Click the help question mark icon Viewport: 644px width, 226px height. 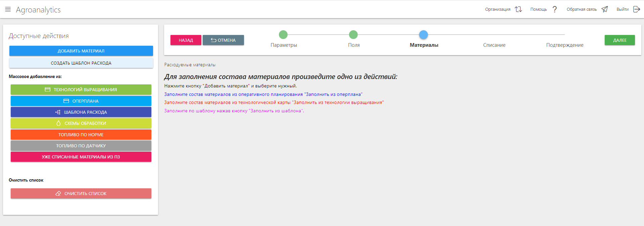click(x=555, y=9)
